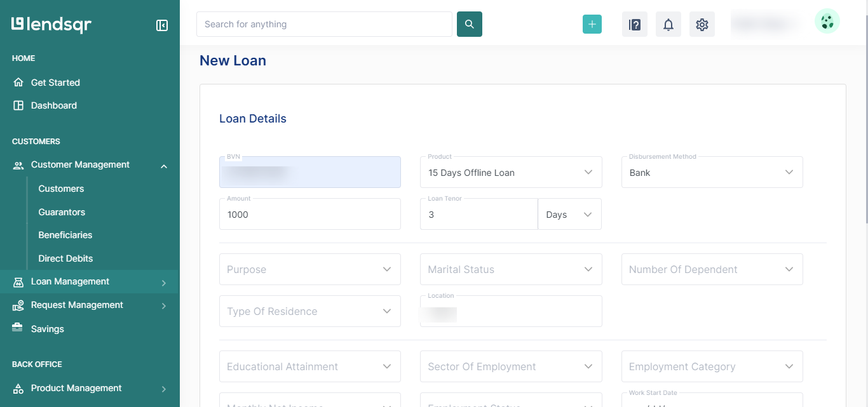Open the Savings menu item
868x407 pixels.
[x=48, y=329]
